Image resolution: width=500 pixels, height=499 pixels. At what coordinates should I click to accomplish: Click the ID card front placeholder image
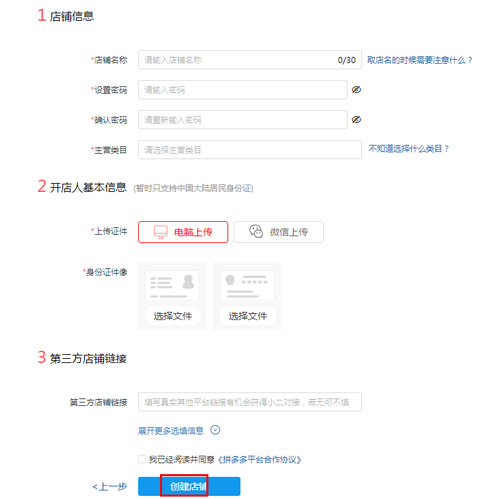pos(172,285)
